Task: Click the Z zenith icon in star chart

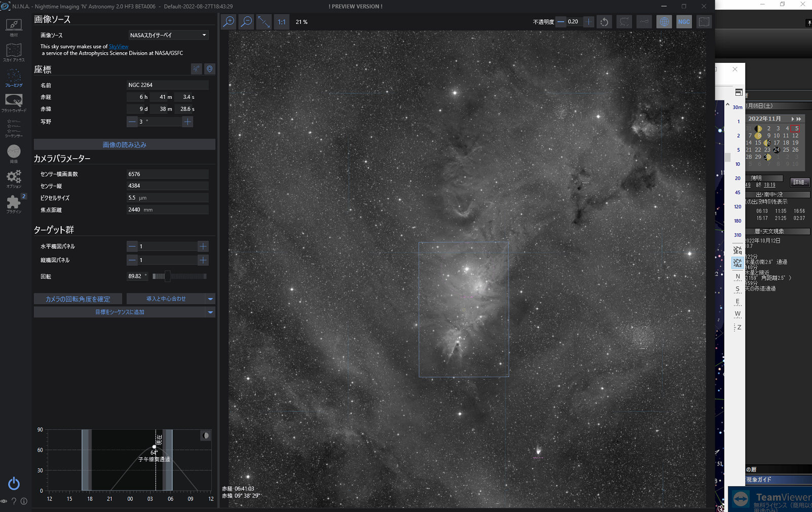Action: tap(737, 327)
